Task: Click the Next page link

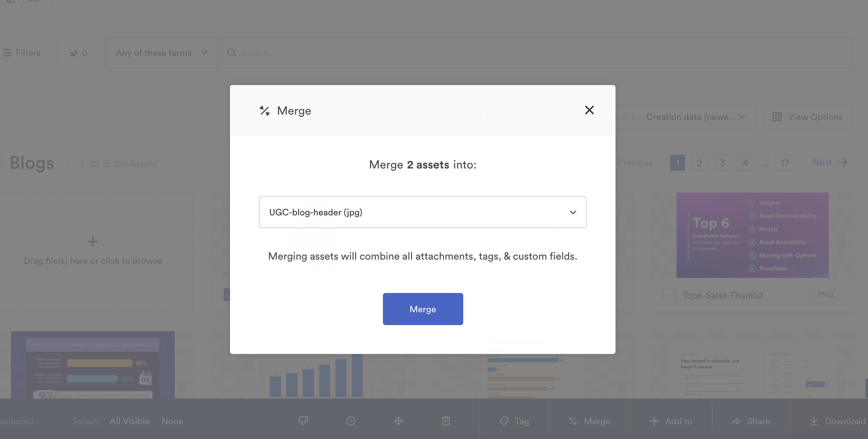Action: point(829,163)
